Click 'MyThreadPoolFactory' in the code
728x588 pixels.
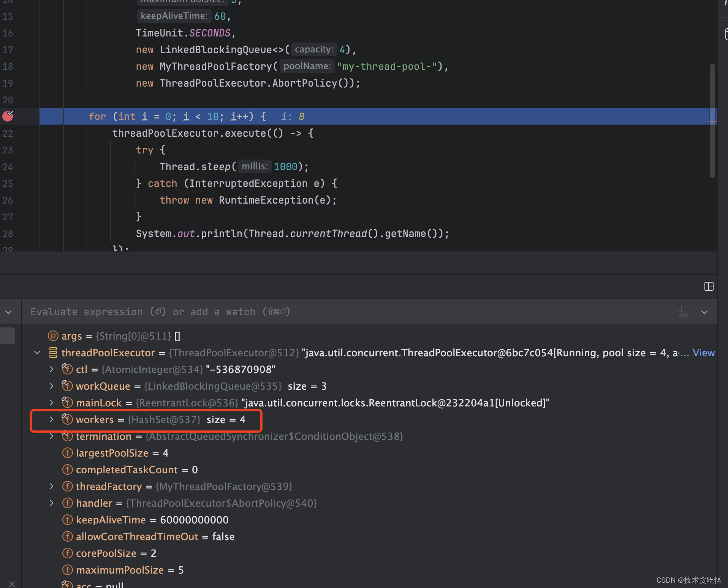pos(216,66)
